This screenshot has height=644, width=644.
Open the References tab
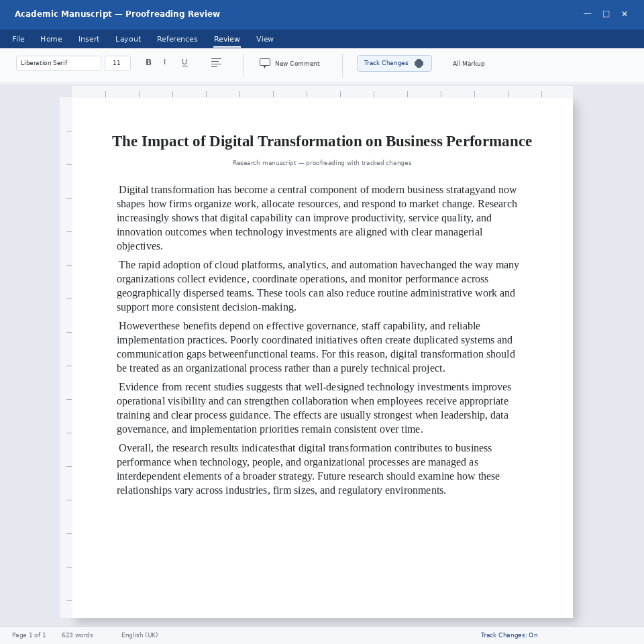click(x=177, y=39)
